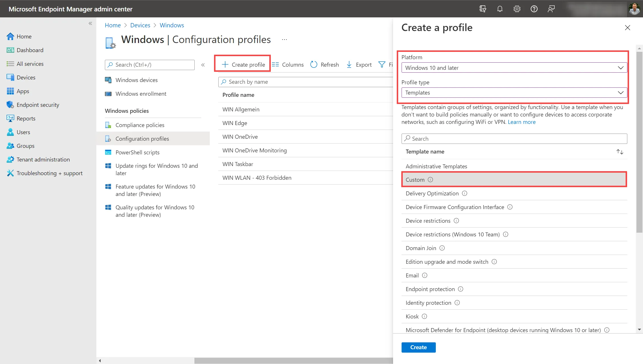This screenshot has width=643, height=364.
Task: Open the WIN Edge profile
Action: click(235, 123)
